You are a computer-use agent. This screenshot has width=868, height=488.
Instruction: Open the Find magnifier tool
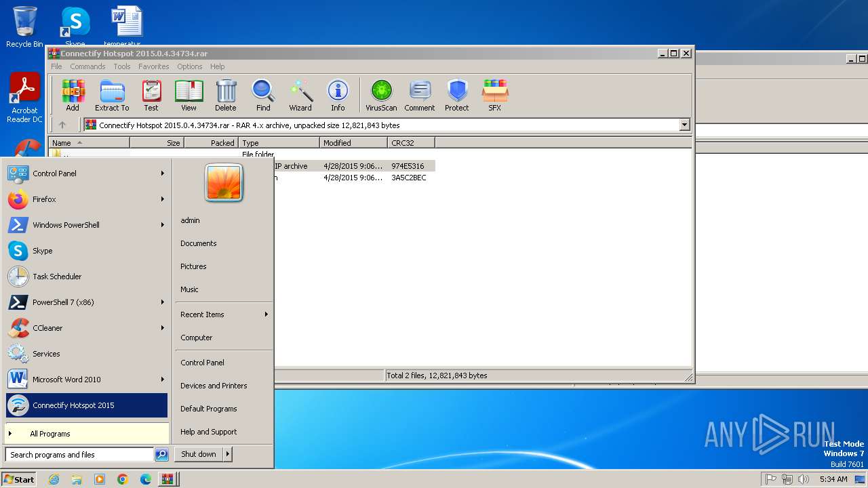click(263, 96)
